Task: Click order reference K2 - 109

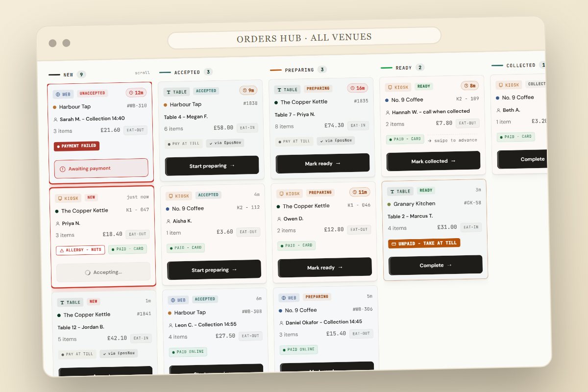Action: (467, 98)
